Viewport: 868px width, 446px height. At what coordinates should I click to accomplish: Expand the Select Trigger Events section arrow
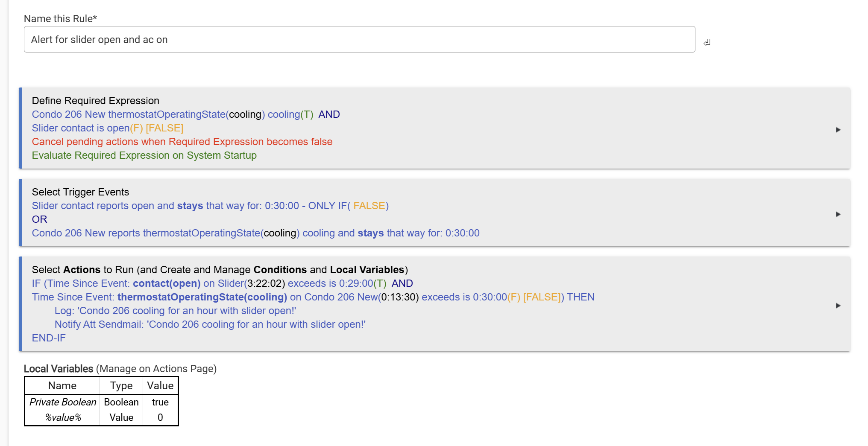tap(838, 214)
